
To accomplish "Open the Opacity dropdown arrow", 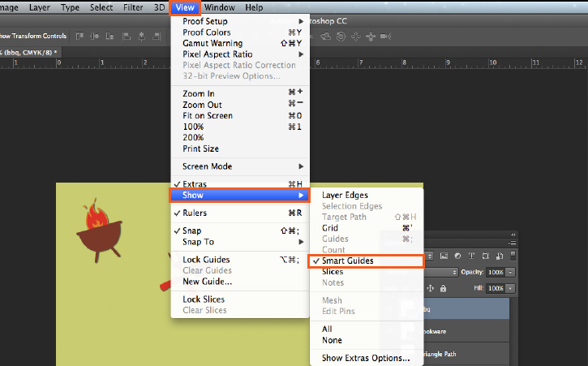I will coord(510,272).
